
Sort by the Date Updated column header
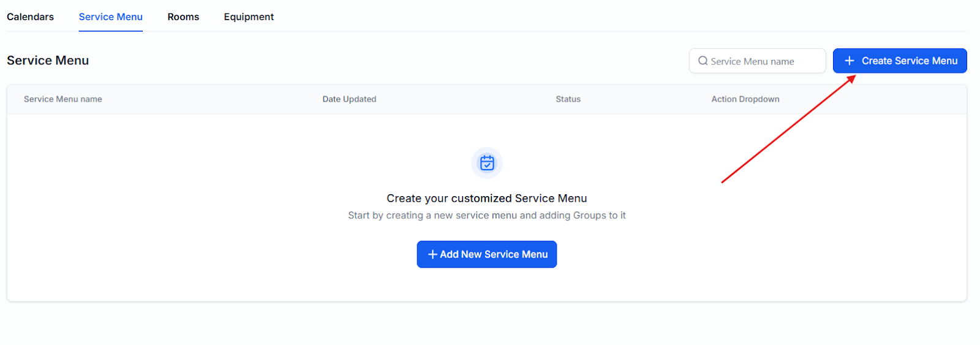point(349,99)
